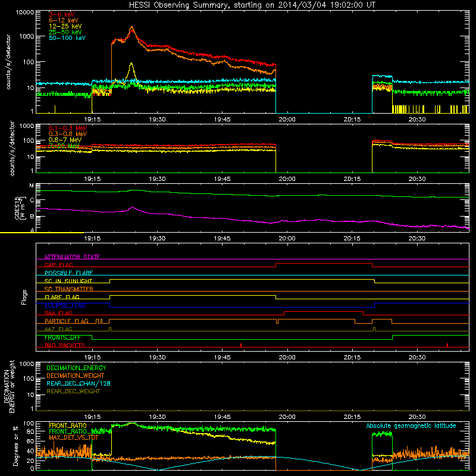Pick the SC_TRANSMITTER flag label
This screenshot has width=476, height=476.
pyautogui.click(x=68, y=289)
